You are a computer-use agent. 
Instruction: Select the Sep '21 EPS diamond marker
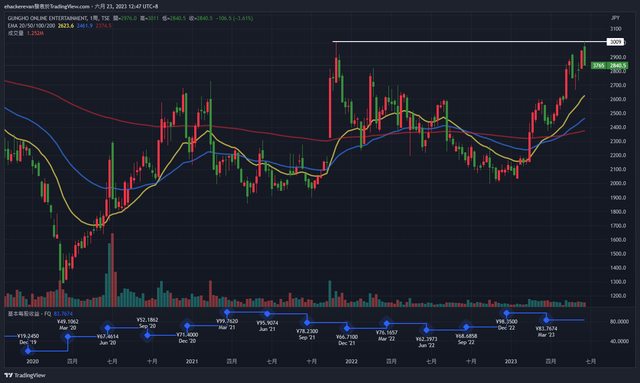tap(307, 323)
